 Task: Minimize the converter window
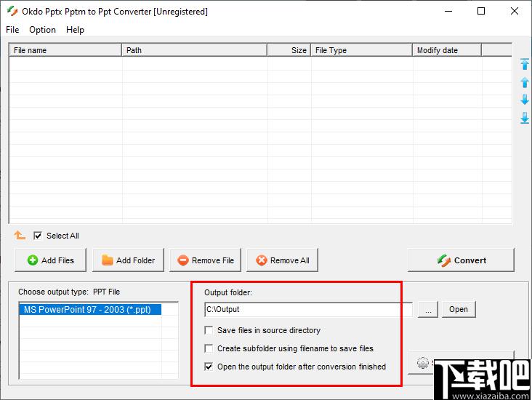pyautogui.click(x=448, y=11)
